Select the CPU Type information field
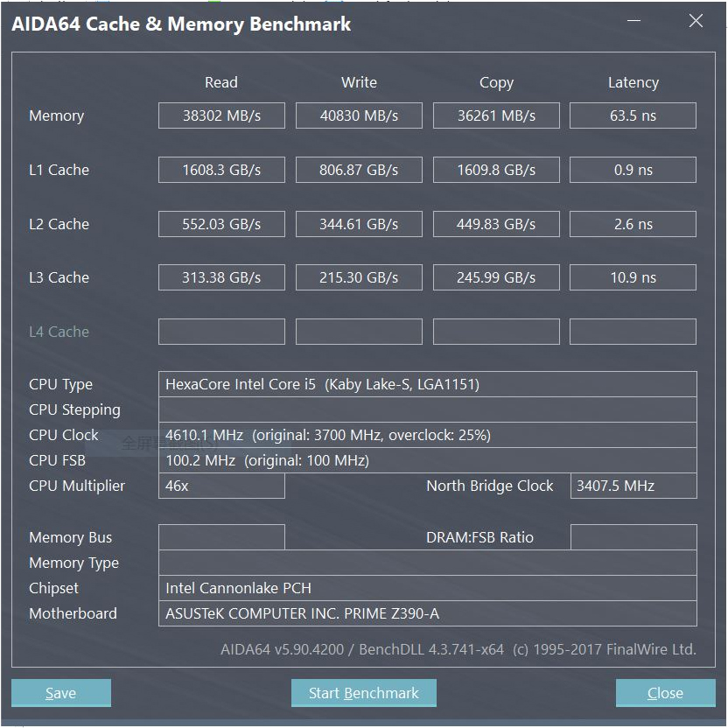 click(427, 384)
